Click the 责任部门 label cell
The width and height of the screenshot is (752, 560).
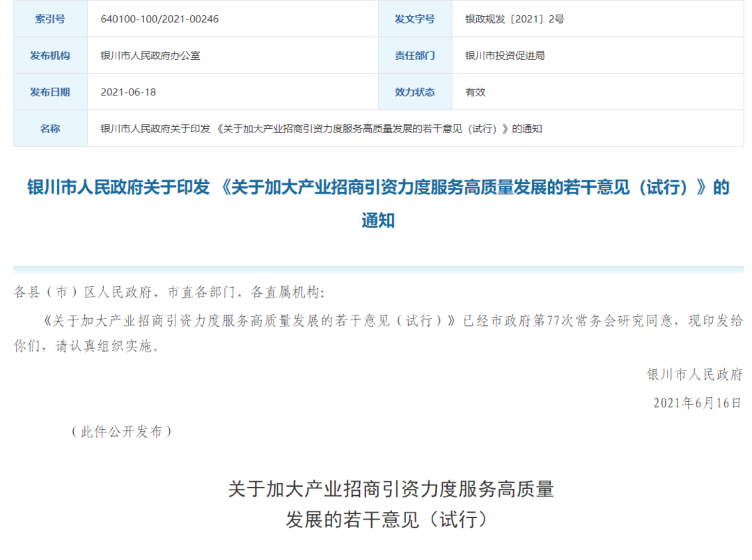pos(414,56)
